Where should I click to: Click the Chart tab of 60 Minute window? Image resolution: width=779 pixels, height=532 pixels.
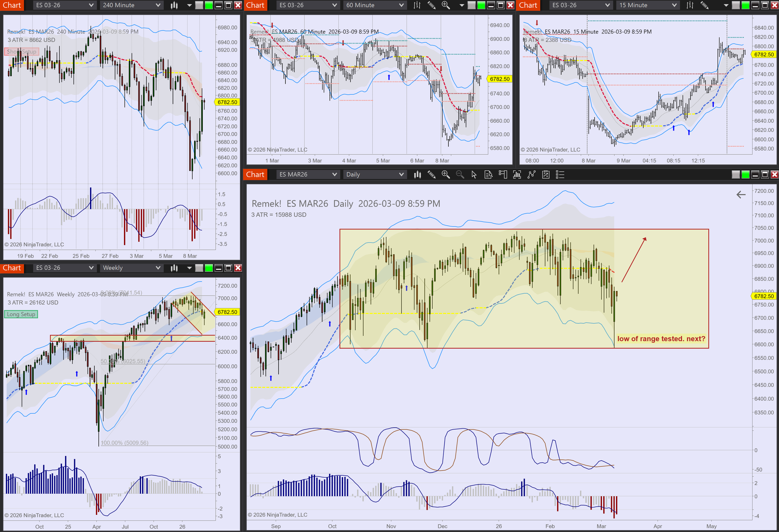pyautogui.click(x=255, y=5)
